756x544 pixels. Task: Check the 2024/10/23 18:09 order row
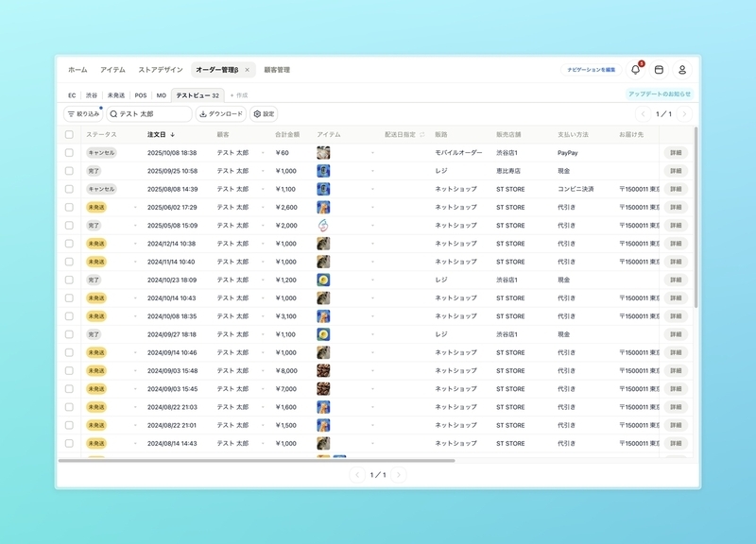click(69, 280)
